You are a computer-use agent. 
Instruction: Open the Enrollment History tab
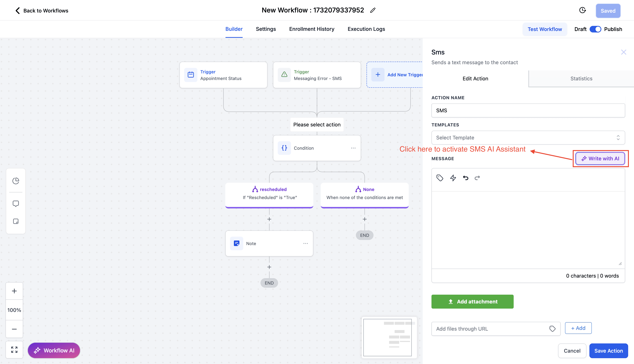(312, 29)
